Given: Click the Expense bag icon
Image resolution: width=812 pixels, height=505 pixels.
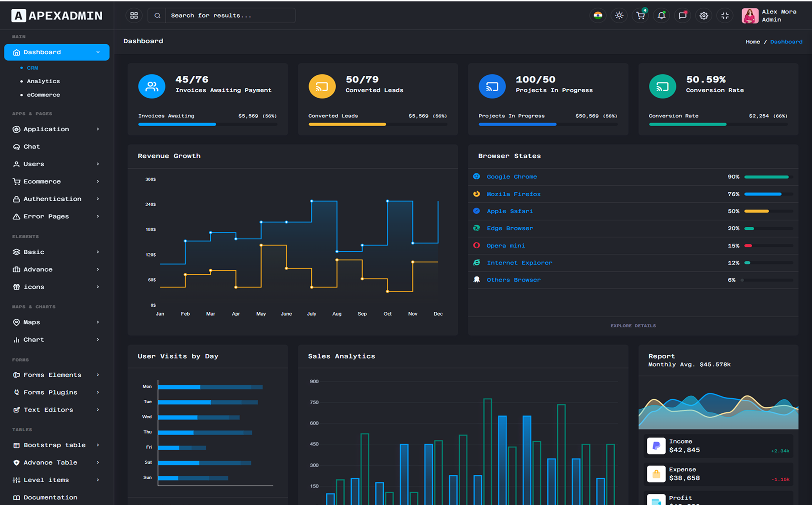Looking at the screenshot, I should 656,474.
